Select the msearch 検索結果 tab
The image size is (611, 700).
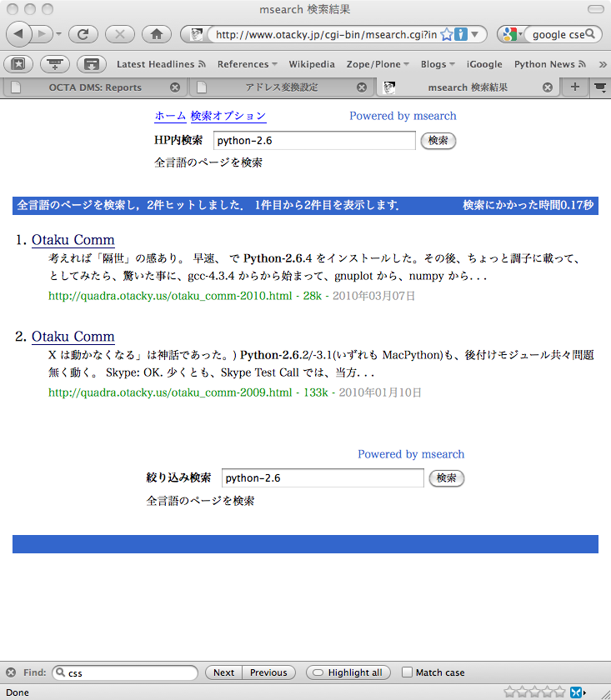click(467, 87)
